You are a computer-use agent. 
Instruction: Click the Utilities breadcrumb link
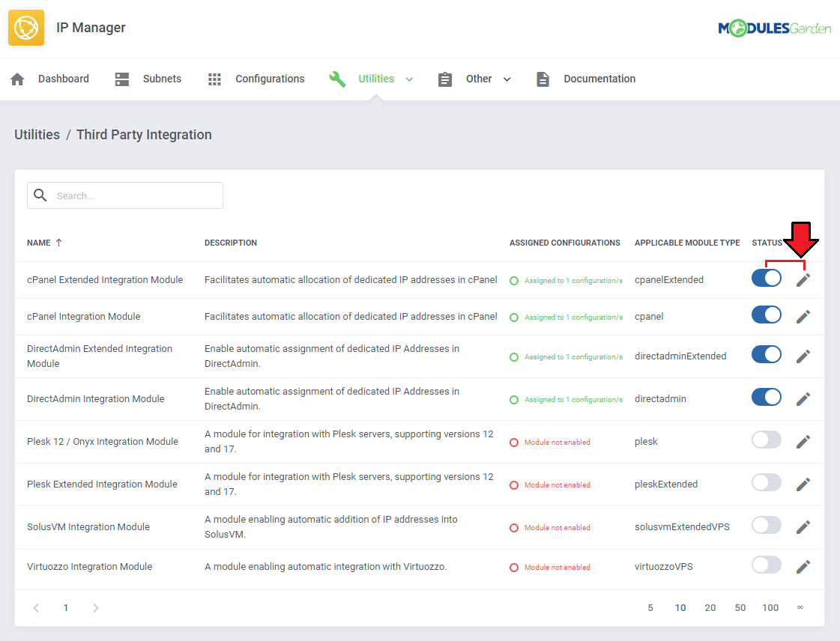pyautogui.click(x=37, y=134)
